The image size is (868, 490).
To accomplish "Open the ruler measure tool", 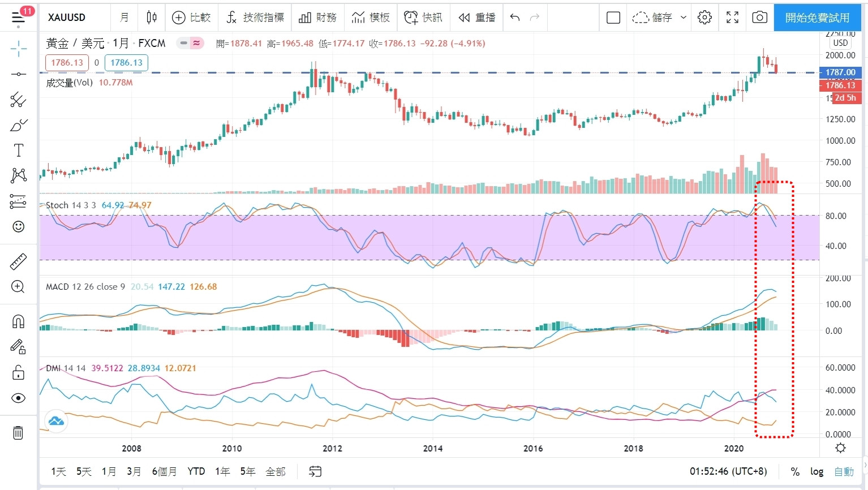I will [x=18, y=261].
